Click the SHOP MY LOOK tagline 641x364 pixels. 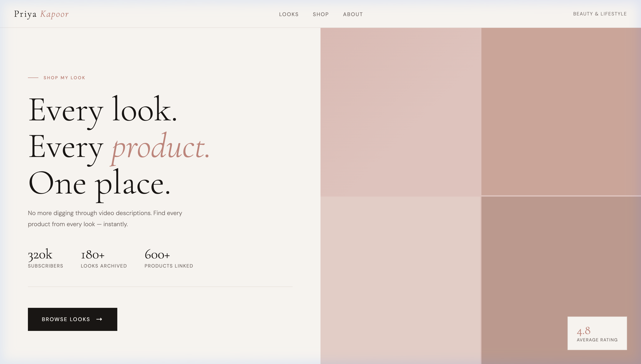tap(64, 78)
